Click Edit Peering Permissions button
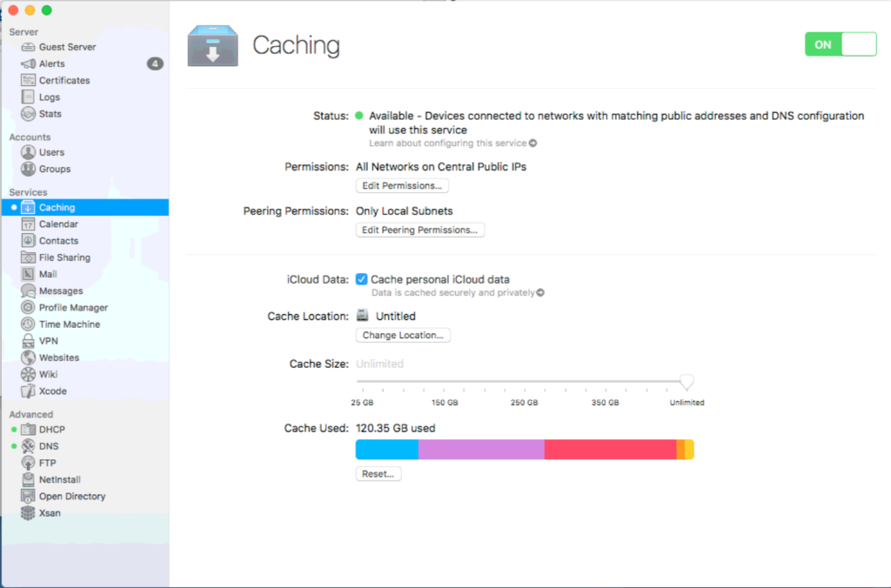 tap(420, 231)
